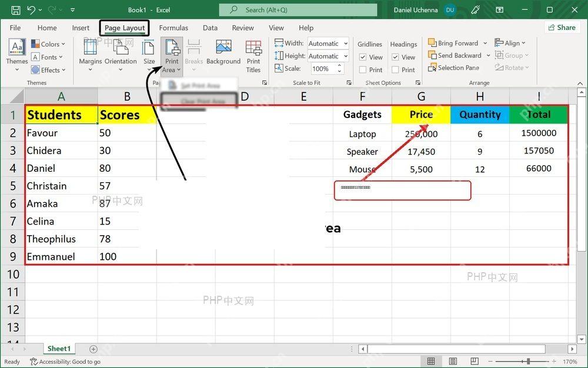Click the zoom slider handle

tap(528, 362)
